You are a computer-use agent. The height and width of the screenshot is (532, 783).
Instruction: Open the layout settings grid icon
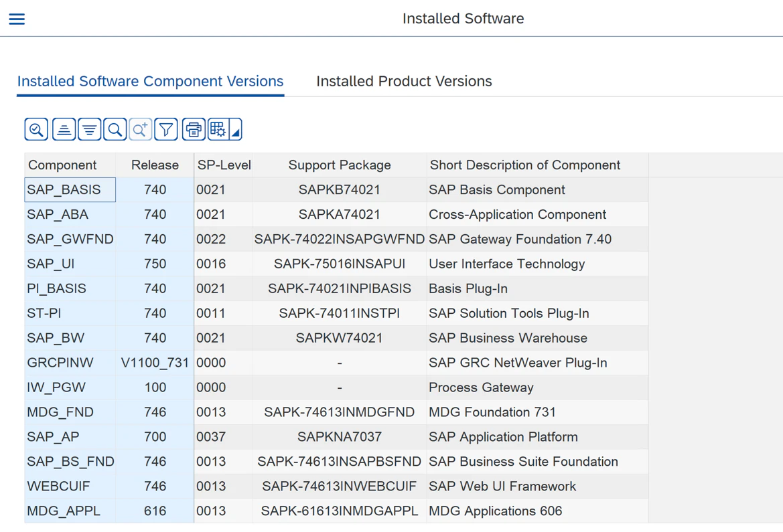point(218,130)
